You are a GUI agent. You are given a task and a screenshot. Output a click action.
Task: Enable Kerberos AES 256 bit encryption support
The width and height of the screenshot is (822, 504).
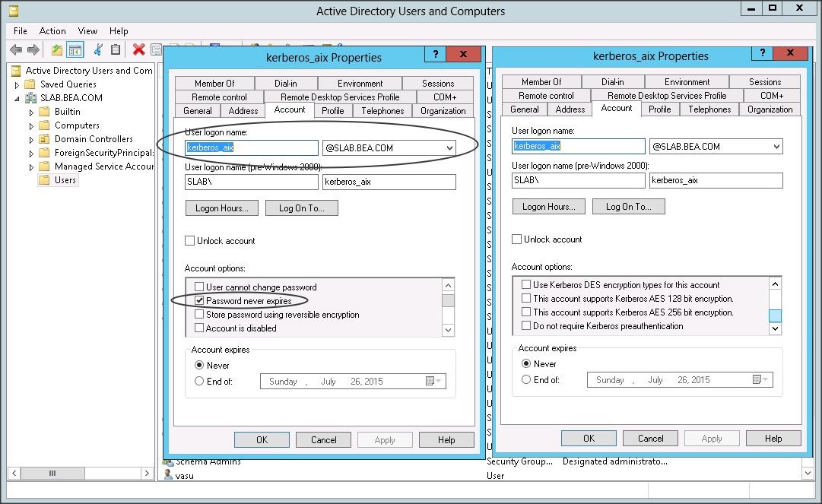pos(526,312)
